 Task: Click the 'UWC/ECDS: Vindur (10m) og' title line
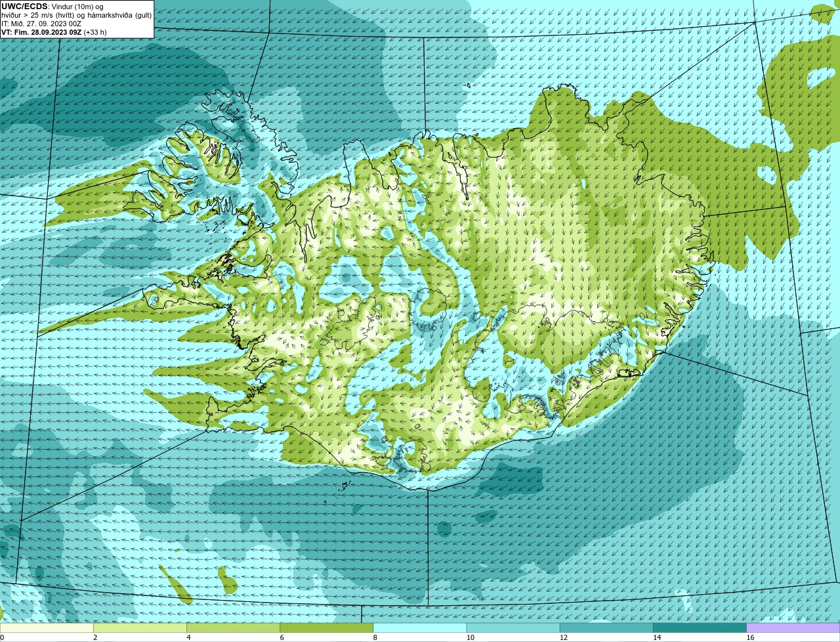point(52,7)
